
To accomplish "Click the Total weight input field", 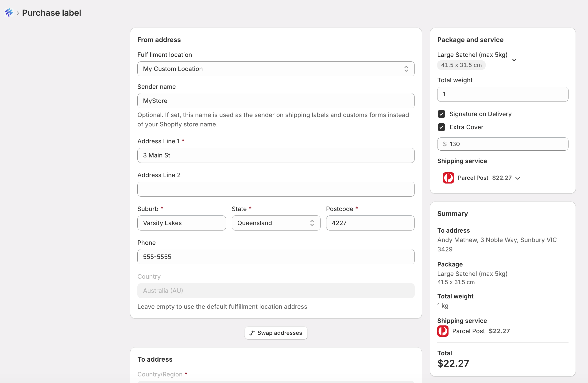I will point(503,94).
